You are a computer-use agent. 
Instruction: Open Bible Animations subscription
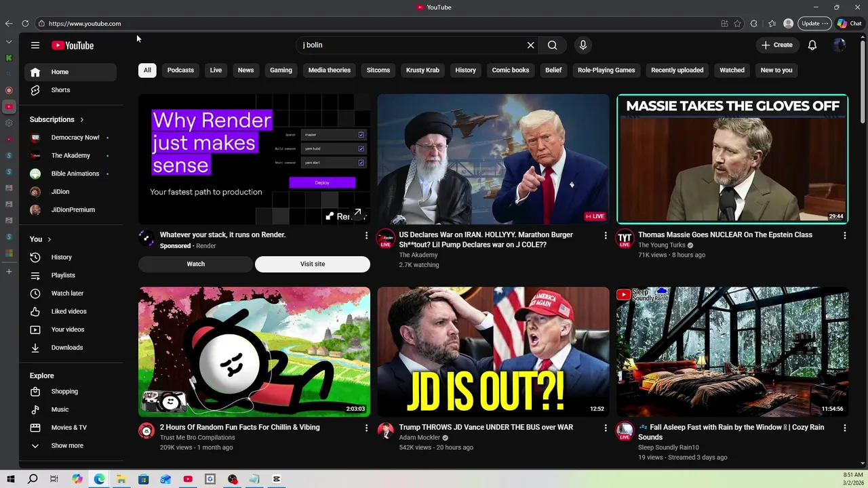point(71,174)
